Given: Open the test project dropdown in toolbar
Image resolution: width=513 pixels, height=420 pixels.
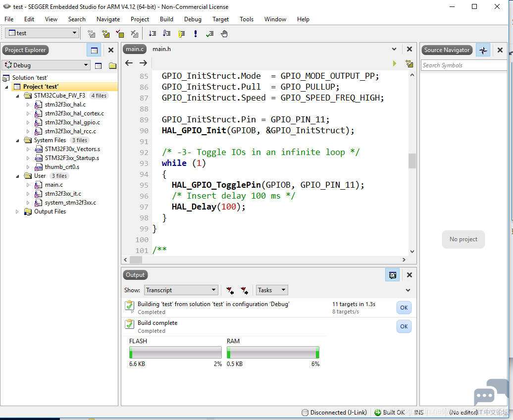Looking at the screenshot, I should tap(43, 33).
